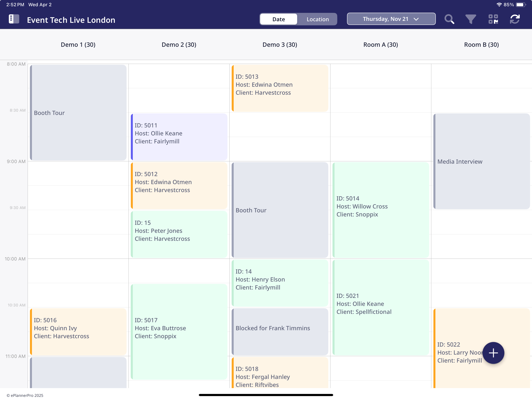
Task: Open Booth Tour block in Demo 1
Action: click(x=78, y=113)
